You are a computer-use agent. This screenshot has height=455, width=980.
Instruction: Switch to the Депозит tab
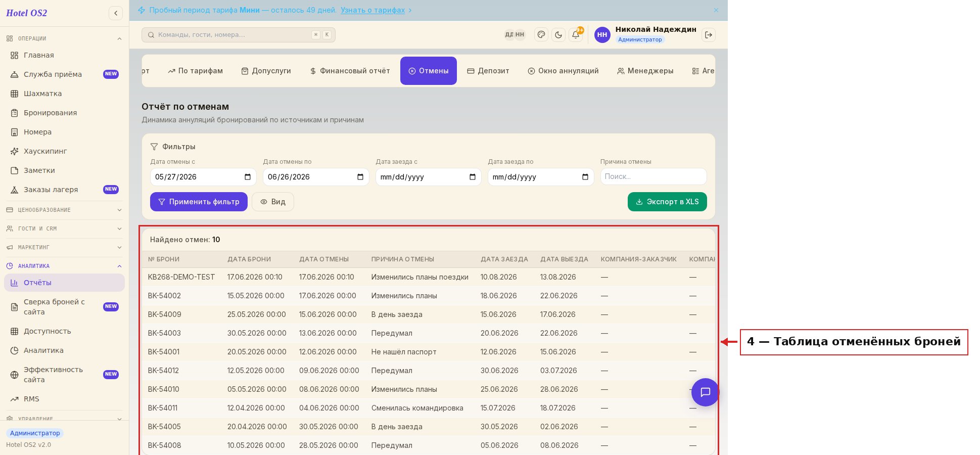click(x=488, y=71)
